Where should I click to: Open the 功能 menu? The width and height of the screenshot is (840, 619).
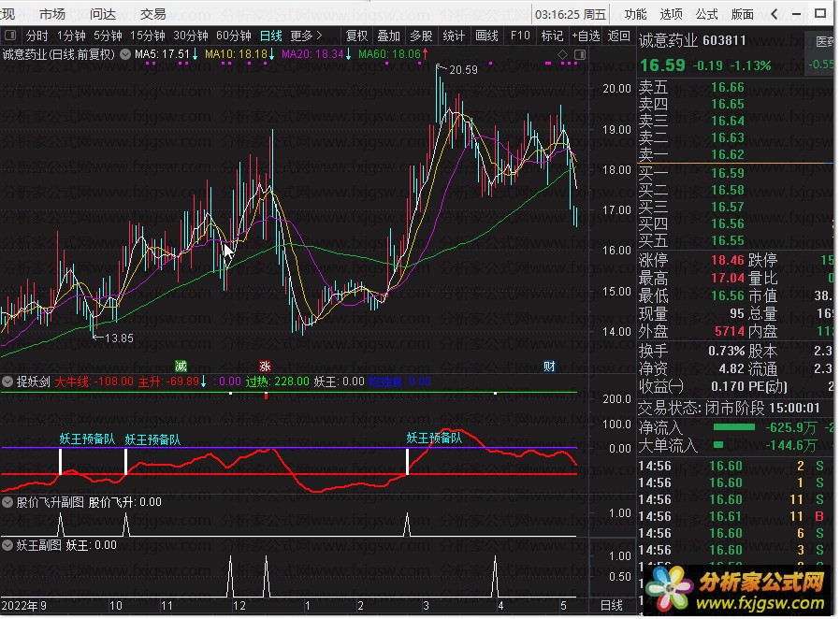point(635,14)
